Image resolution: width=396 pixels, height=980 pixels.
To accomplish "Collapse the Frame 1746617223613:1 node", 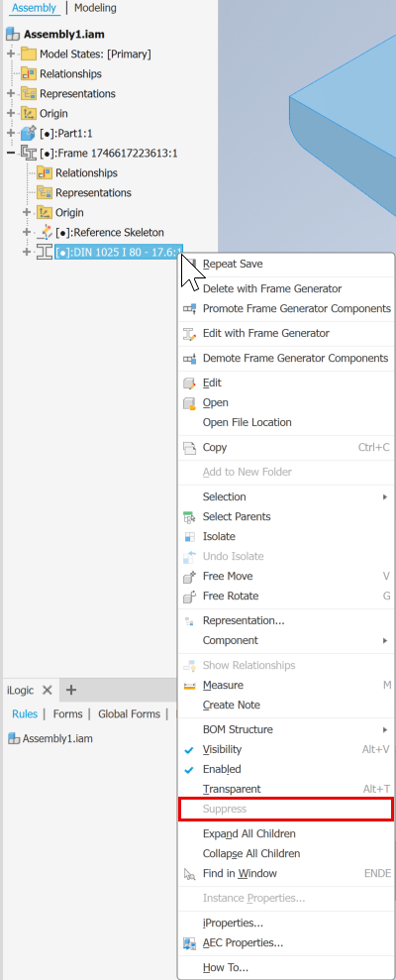I will coord(11,154).
